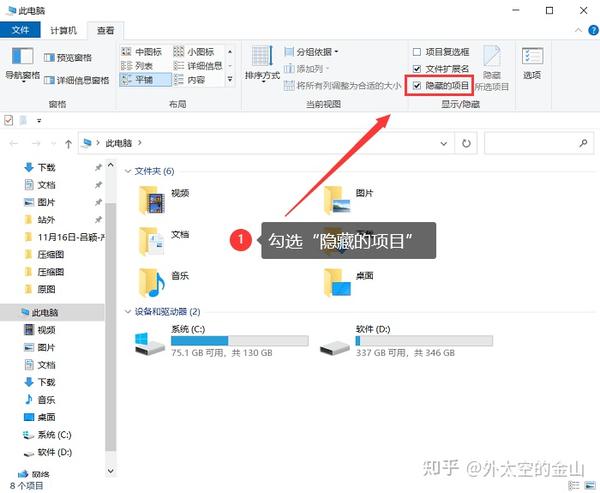Click 此电脑 in the address bar
This screenshot has width=600, height=493.
(x=119, y=143)
